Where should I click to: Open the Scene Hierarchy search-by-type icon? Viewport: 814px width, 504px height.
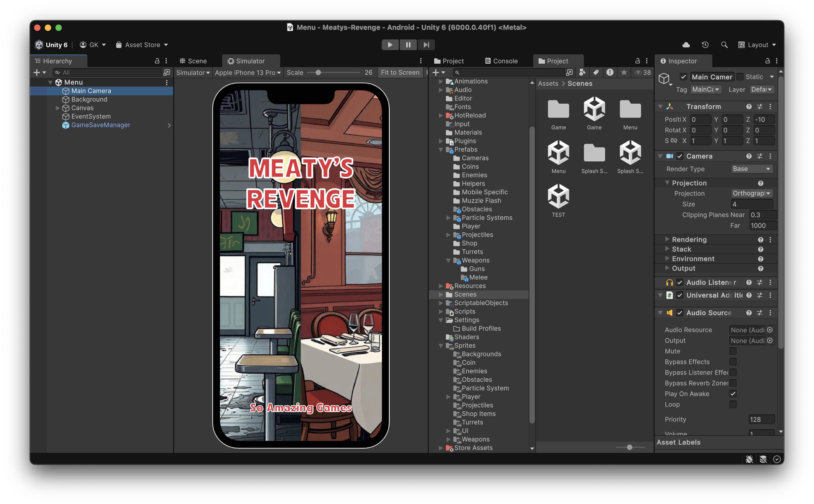[166, 72]
